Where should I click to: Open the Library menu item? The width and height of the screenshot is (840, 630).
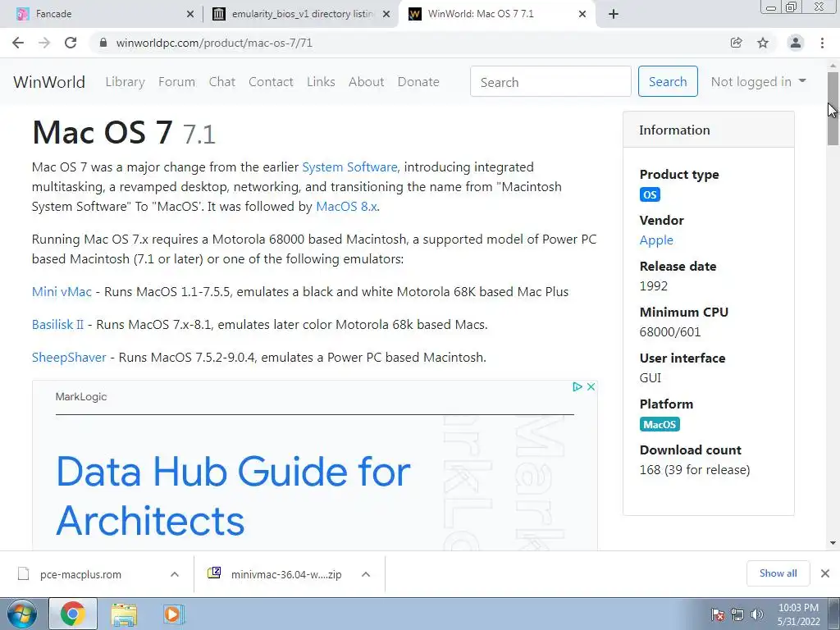tap(125, 82)
